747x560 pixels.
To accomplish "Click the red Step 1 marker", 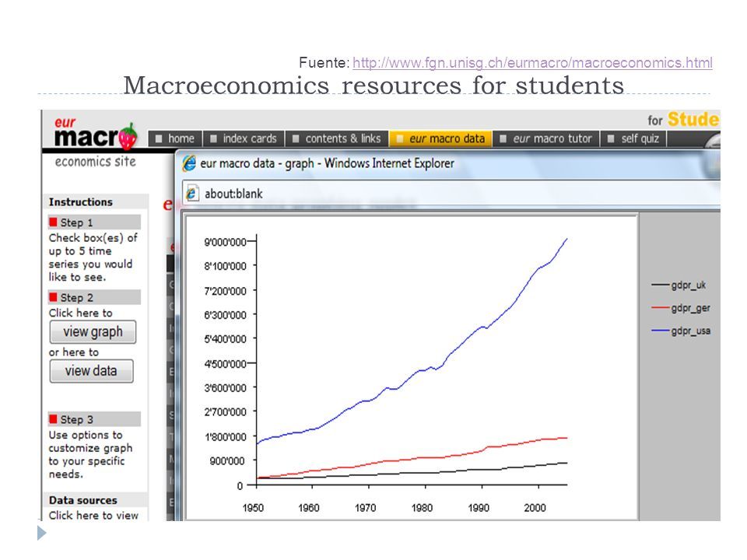I will point(53,222).
